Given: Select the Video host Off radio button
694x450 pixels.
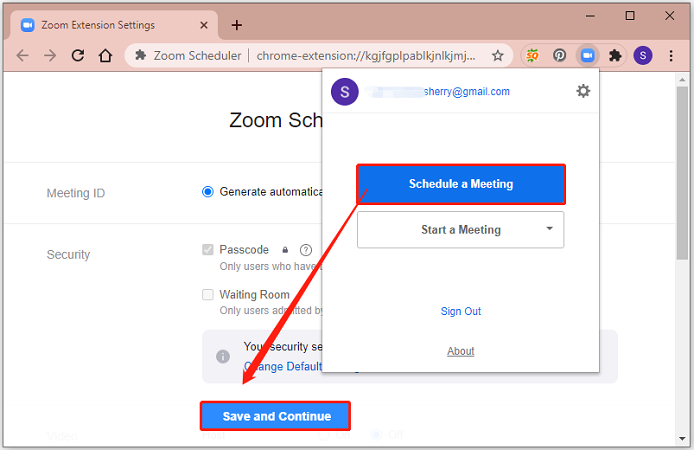Looking at the screenshot, I should tap(377, 435).
